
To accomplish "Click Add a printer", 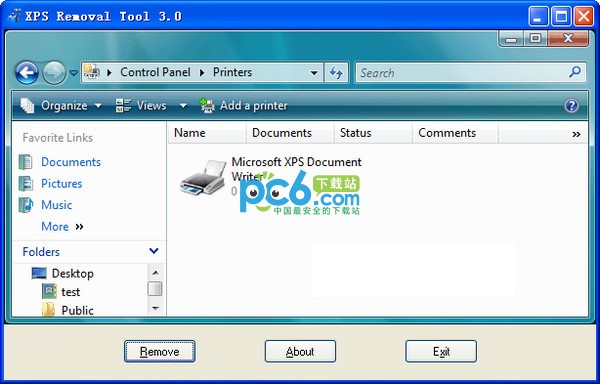I will click(x=244, y=106).
